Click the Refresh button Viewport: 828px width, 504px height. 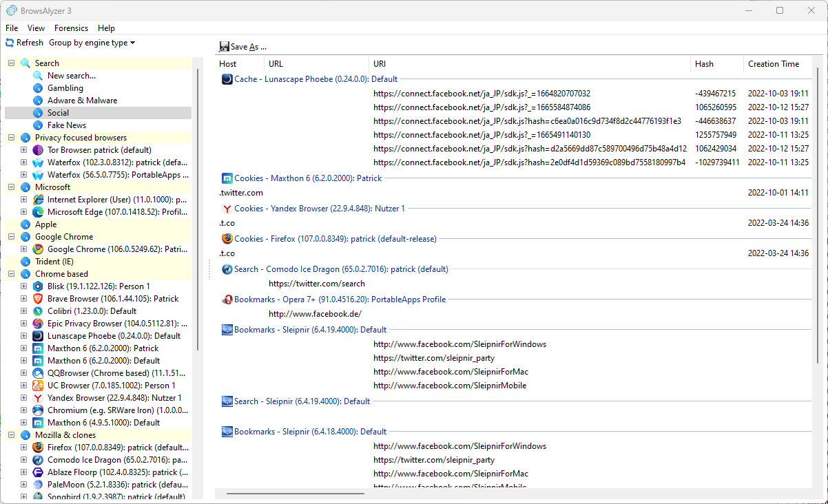[x=24, y=43]
